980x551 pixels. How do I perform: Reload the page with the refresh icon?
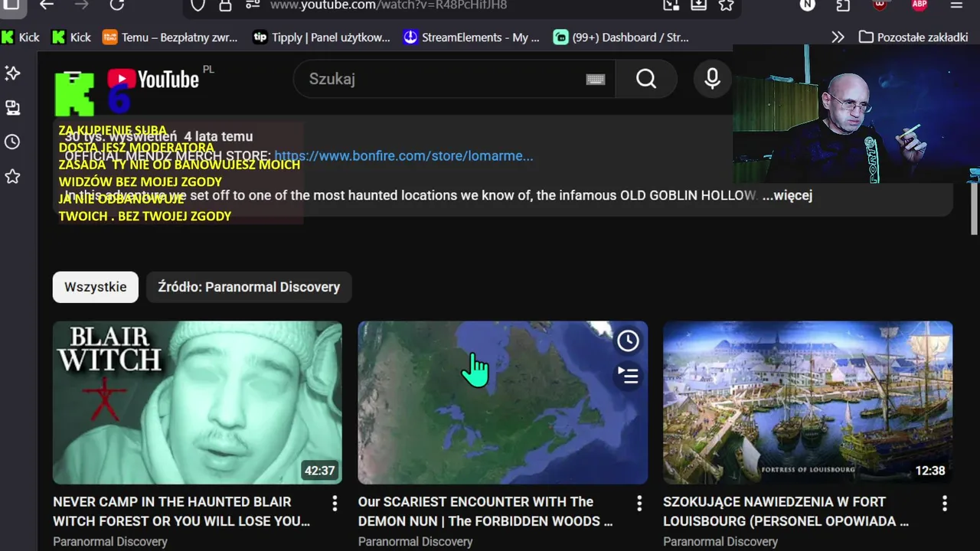[x=117, y=5]
